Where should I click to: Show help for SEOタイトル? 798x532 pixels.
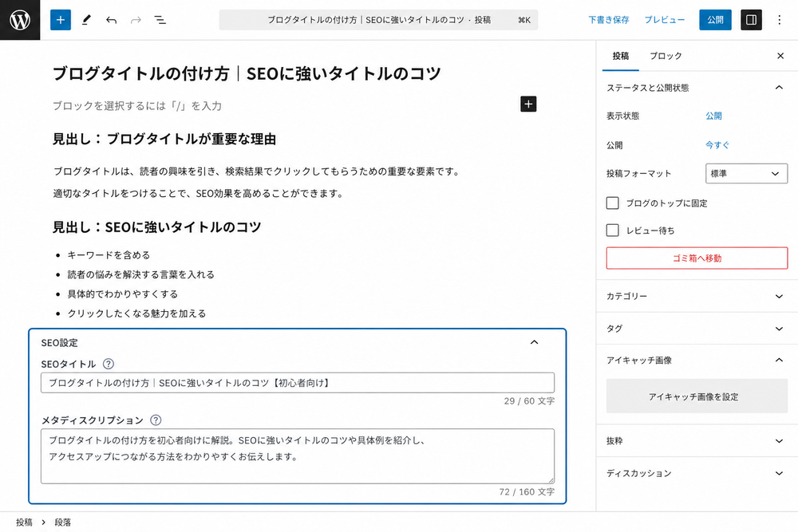pos(109,364)
